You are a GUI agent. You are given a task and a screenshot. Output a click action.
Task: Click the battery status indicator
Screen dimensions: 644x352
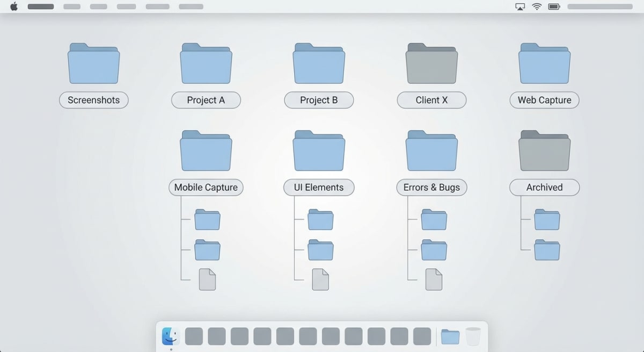pyautogui.click(x=554, y=6)
